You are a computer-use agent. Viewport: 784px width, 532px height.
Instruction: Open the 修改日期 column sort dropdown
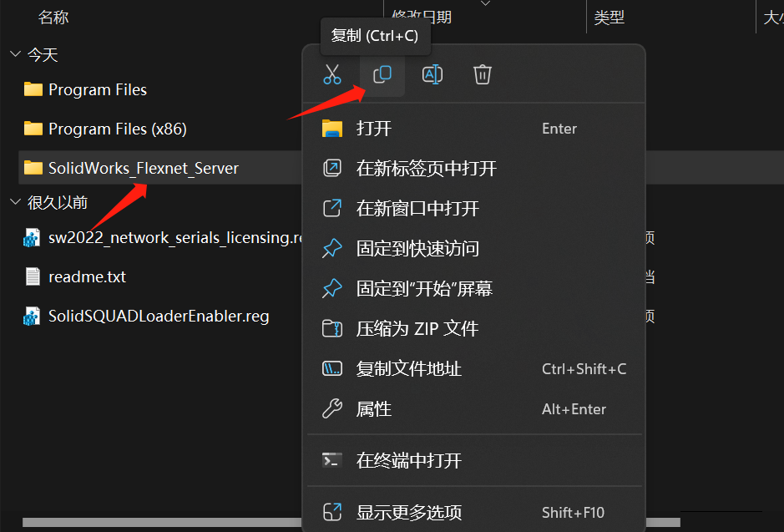[485, 3]
